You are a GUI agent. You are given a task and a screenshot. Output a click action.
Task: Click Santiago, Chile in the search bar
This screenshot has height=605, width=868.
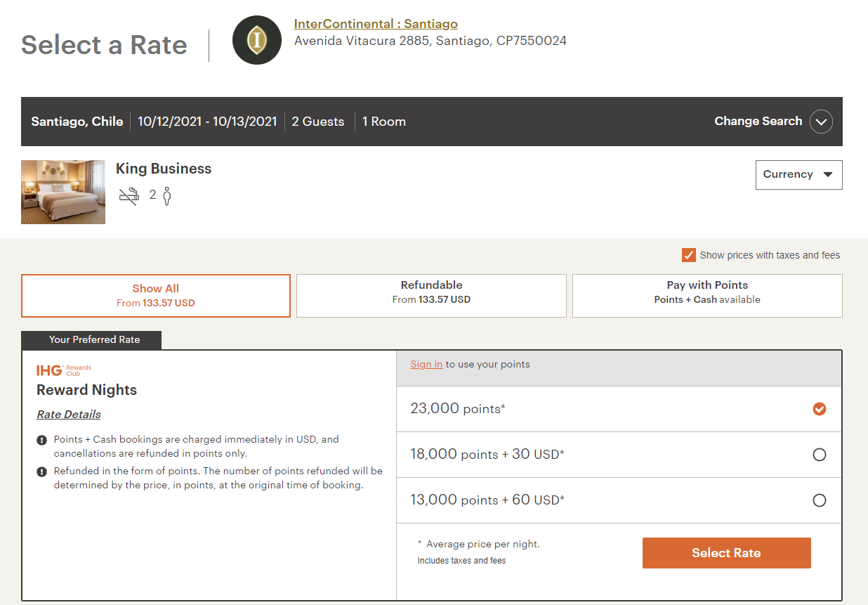[x=77, y=122]
